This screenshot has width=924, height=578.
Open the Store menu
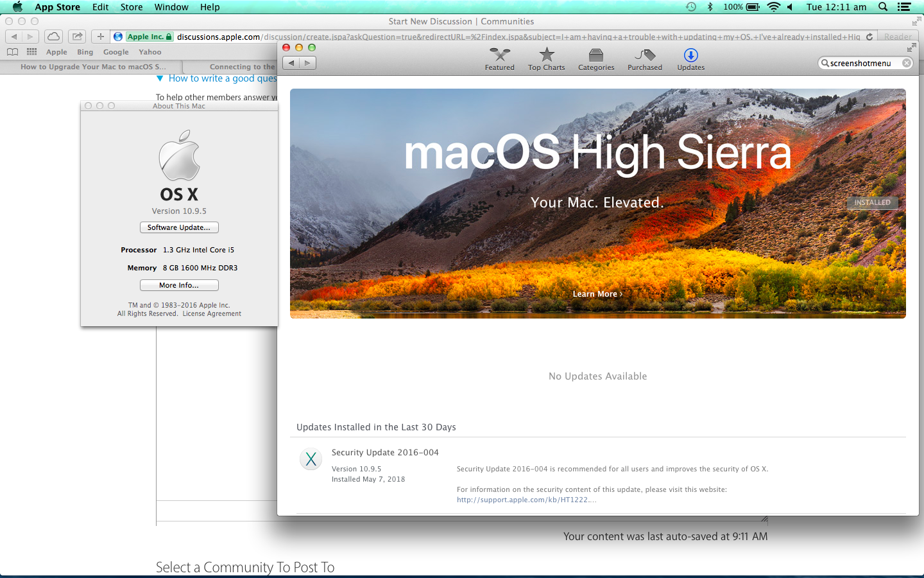click(x=132, y=7)
